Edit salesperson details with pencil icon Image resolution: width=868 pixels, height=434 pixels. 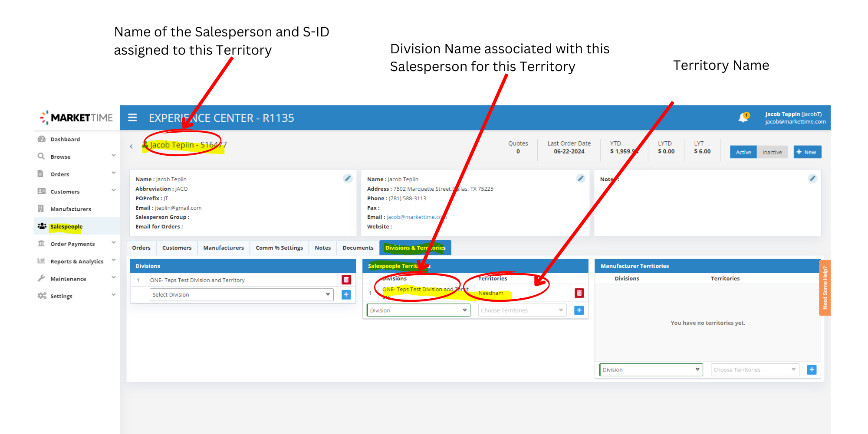(348, 179)
